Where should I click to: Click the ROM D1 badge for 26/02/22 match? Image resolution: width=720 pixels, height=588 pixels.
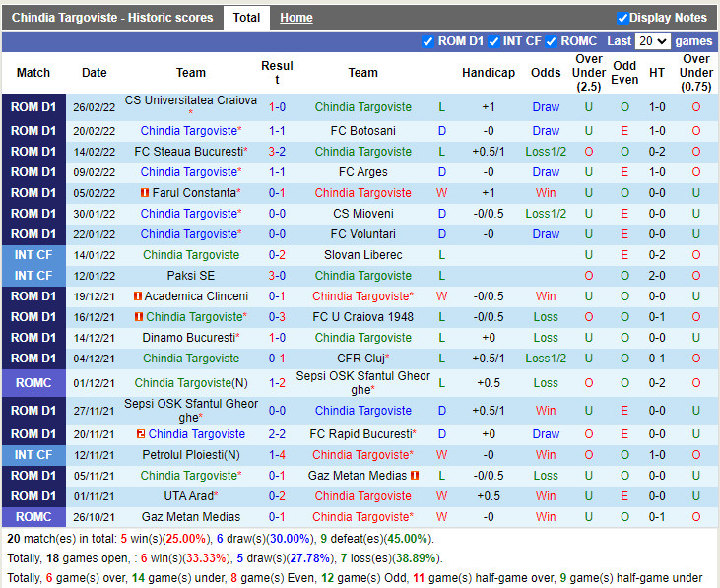click(33, 107)
